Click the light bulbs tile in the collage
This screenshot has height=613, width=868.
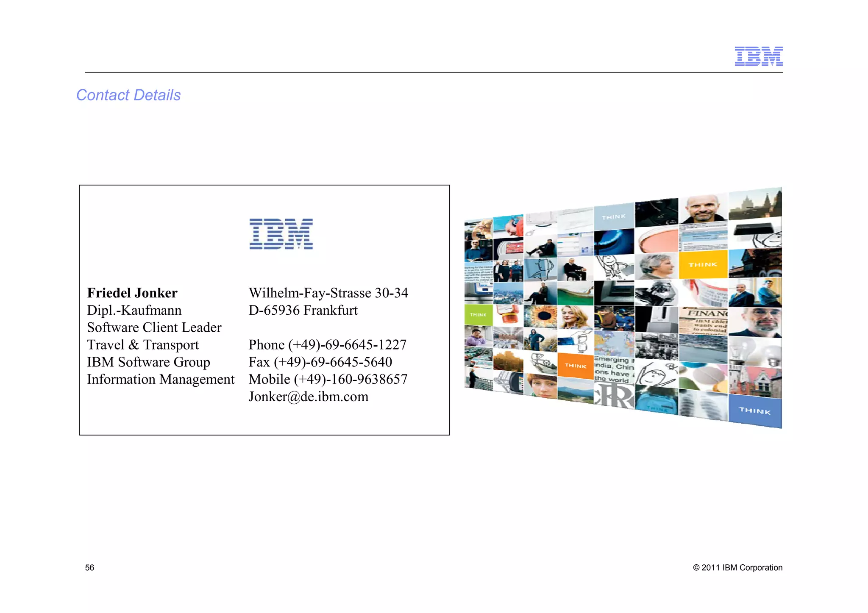point(755,352)
